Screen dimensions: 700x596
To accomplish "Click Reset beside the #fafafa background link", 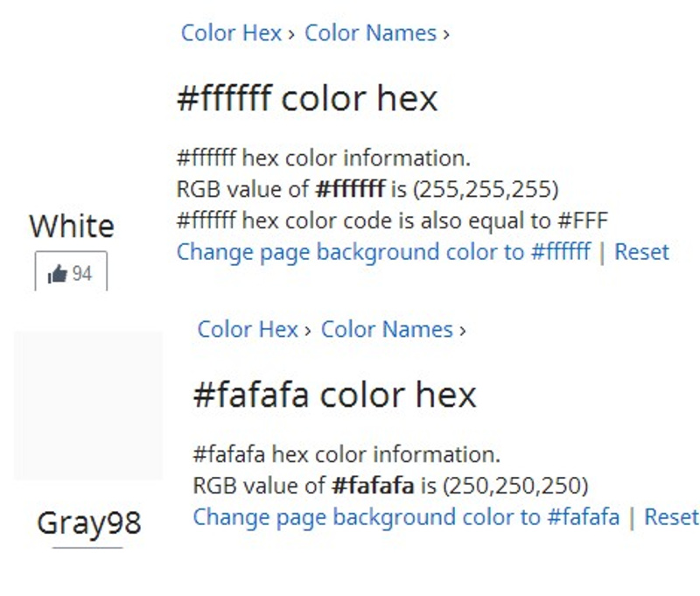I will coord(671,516).
